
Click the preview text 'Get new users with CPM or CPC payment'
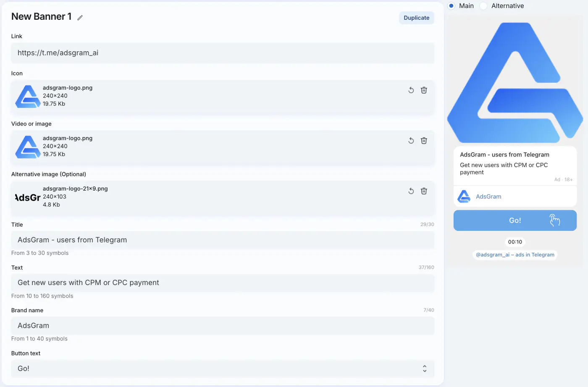504,169
